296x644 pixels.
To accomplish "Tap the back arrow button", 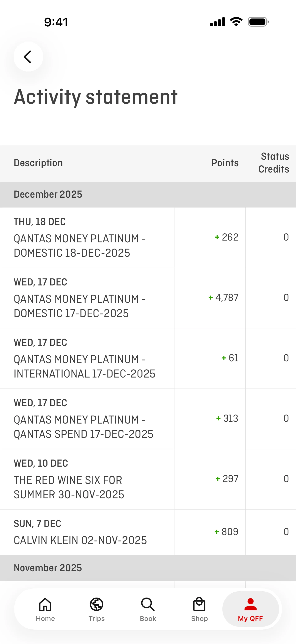I will tap(28, 57).
